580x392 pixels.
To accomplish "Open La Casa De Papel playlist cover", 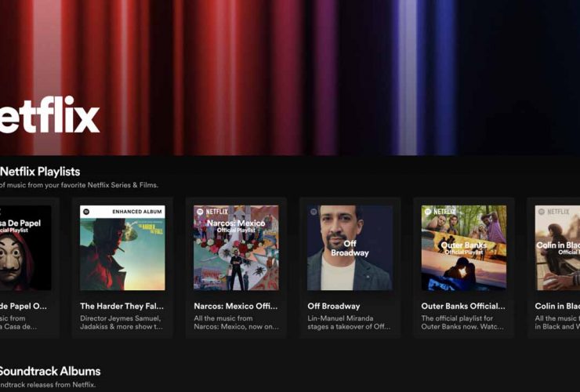I will point(26,248).
